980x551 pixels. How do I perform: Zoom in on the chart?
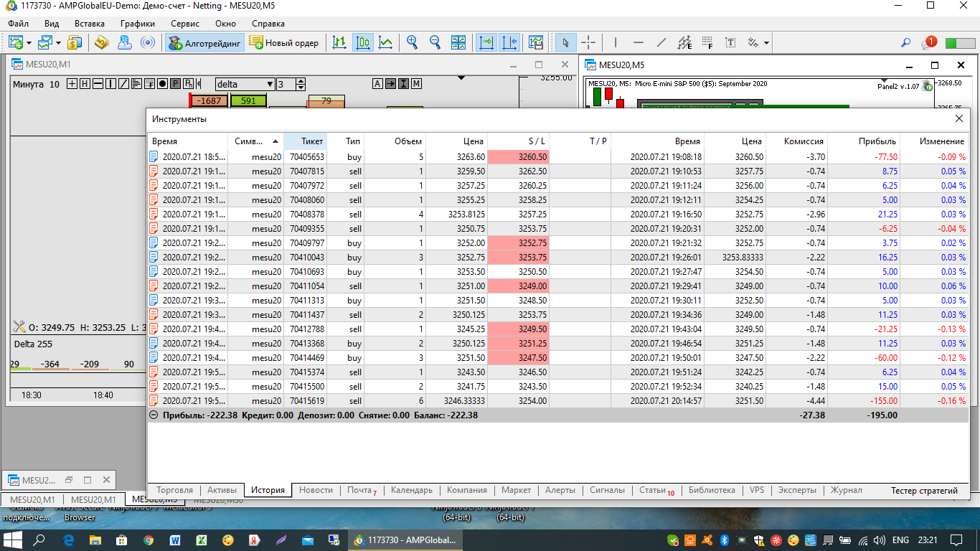[413, 42]
